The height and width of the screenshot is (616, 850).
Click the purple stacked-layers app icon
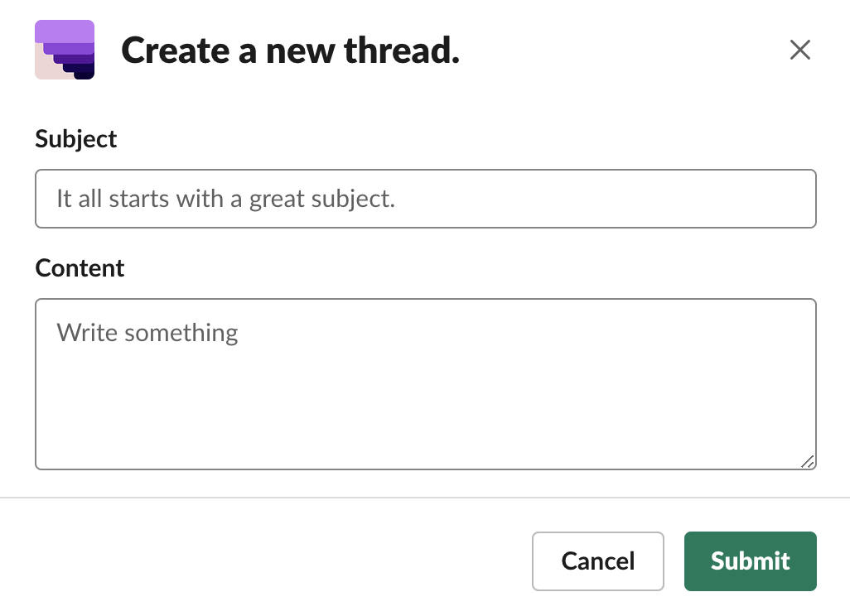click(65, 50)
